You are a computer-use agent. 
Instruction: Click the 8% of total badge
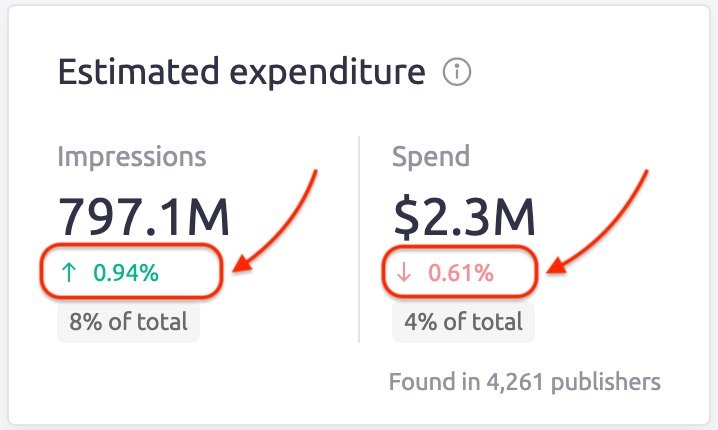click(x=128, y=322)
